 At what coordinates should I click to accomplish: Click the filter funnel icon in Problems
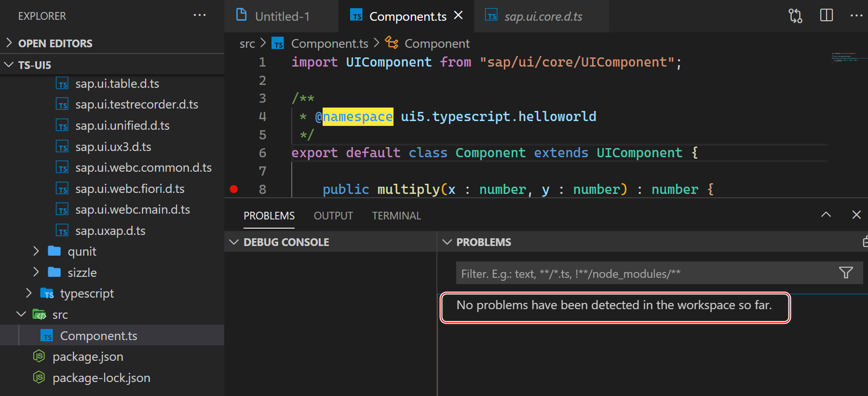click(846, 273)
